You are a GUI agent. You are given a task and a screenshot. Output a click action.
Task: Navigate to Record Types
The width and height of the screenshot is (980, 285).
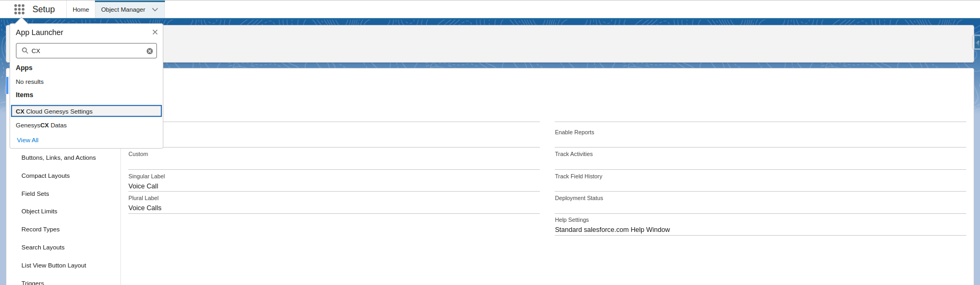tap(40, 229)
